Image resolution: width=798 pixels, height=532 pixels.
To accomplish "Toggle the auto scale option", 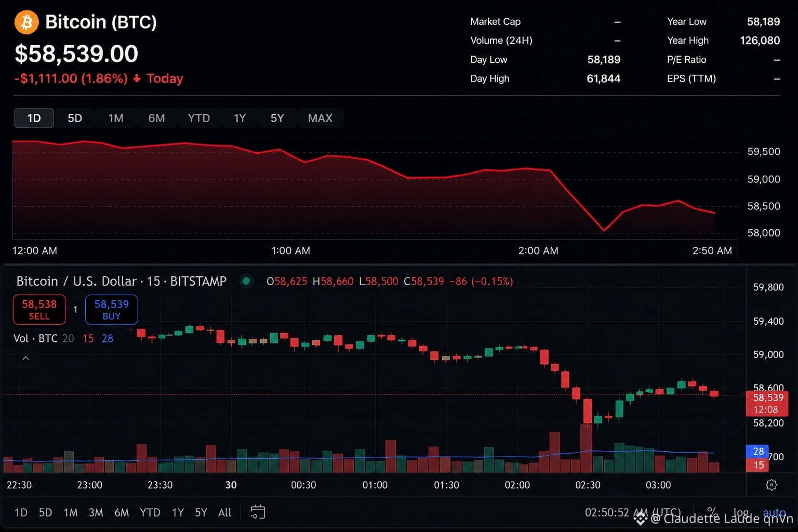I will [x=774, y=513].
